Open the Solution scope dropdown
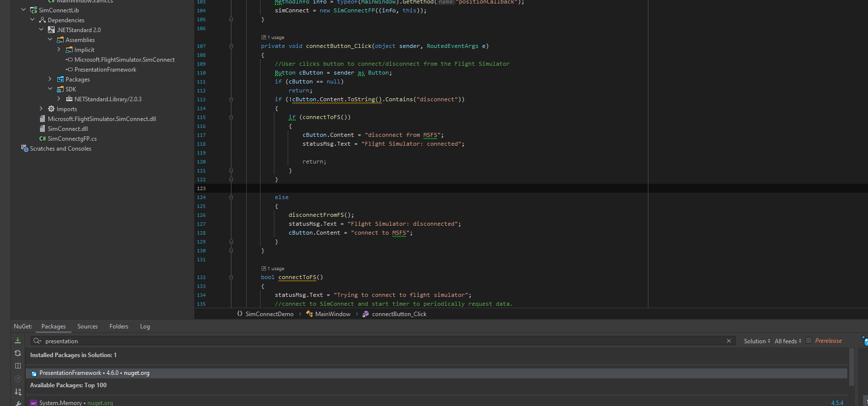The height and width of the screenshot is (406, 868). (x=757, y=341)
